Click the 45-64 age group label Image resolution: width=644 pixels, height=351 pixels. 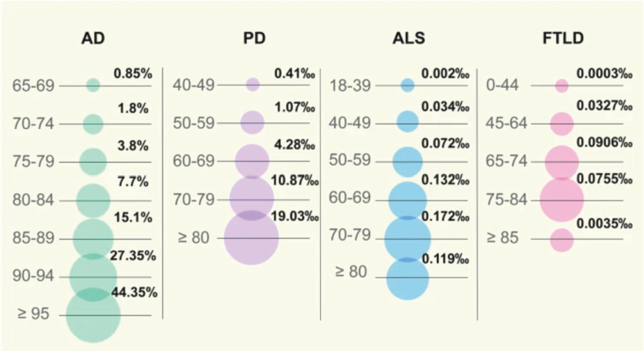tap(506, 123)
